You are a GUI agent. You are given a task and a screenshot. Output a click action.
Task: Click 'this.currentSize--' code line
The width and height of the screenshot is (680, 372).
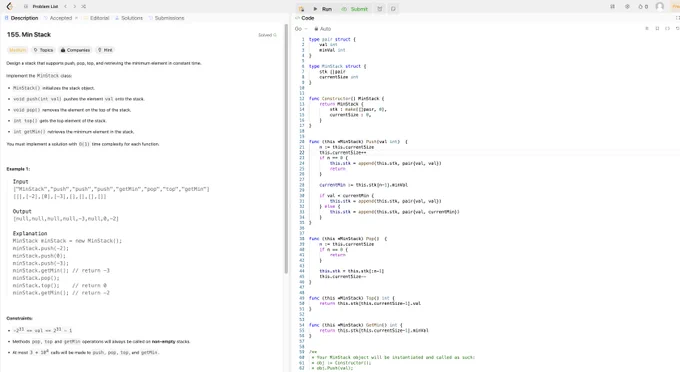(343, 276)
